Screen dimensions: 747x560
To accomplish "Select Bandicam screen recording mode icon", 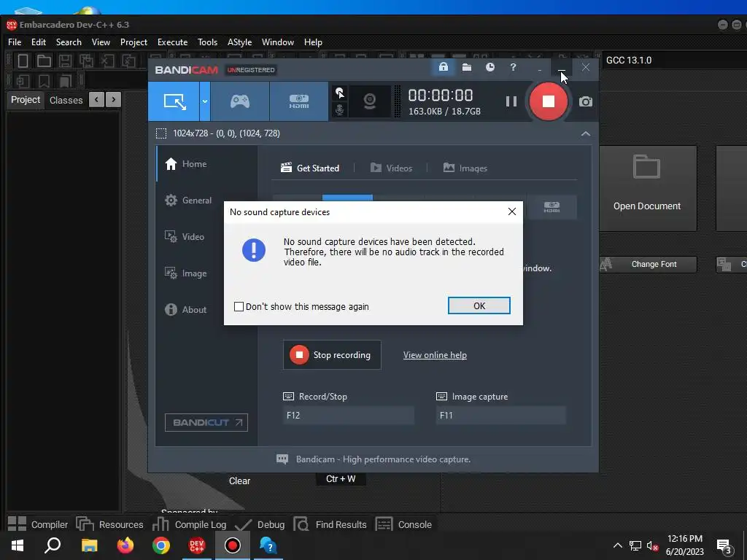I will [174, 101].
